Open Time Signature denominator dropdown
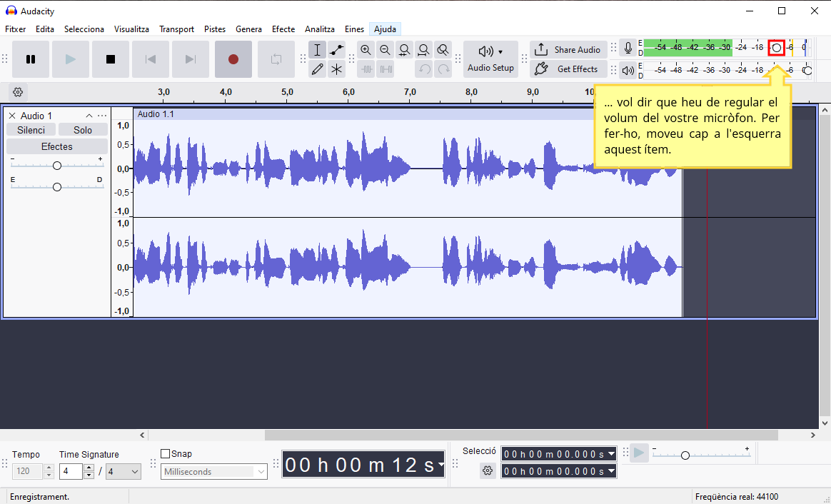831x504 pixels. tap(124, 471)
